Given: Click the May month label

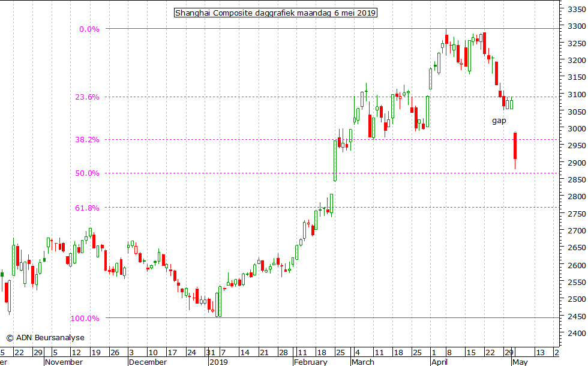Looking at the screenshot, I should click(520, 362).
